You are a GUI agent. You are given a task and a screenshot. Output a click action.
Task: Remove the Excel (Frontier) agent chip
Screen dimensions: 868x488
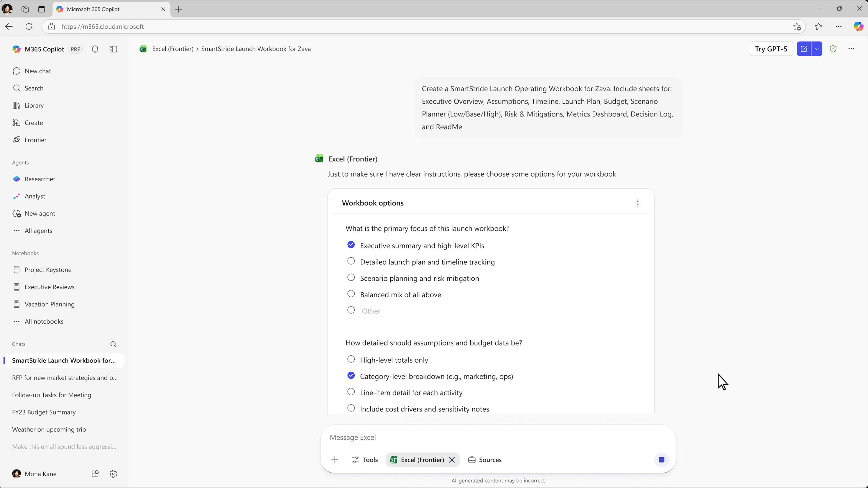coord(452,460)
